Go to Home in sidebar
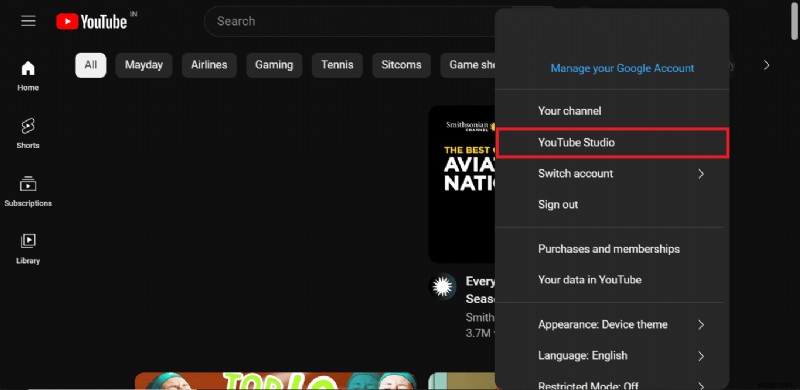The width and height of the screenshot is (800, 390). (x=28, y=76)
